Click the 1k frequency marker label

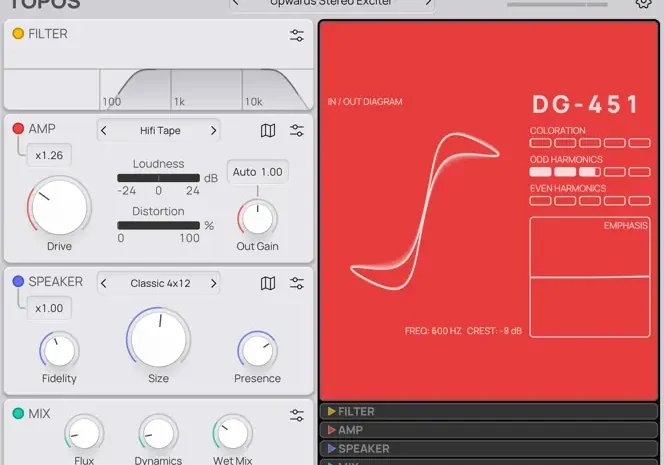coord(180,102)
